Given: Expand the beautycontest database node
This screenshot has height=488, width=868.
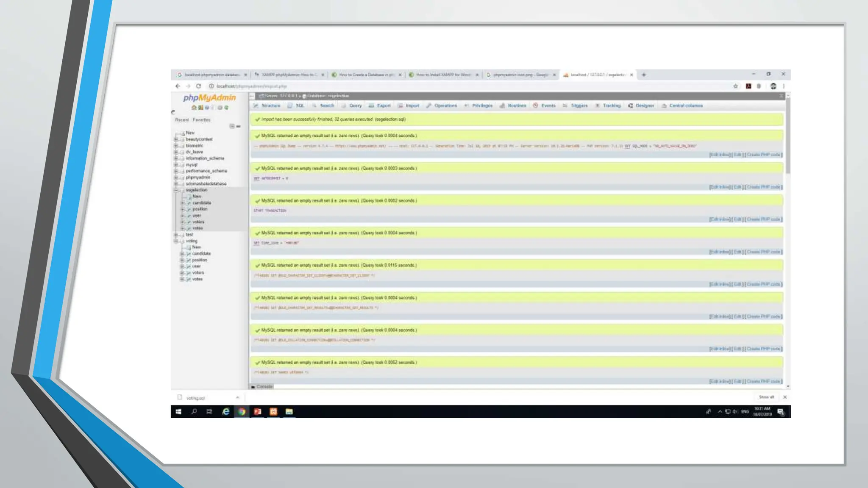Looking at the screenshot, I should pos(176,139).
